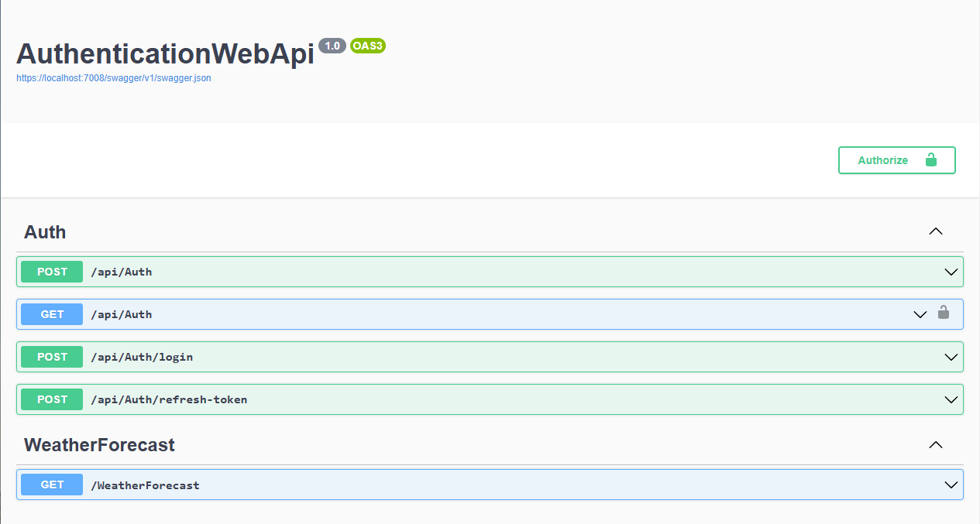980x524 pixels.
Task: Expand GET /api/Auth chevron
Action: pos(920,314)
